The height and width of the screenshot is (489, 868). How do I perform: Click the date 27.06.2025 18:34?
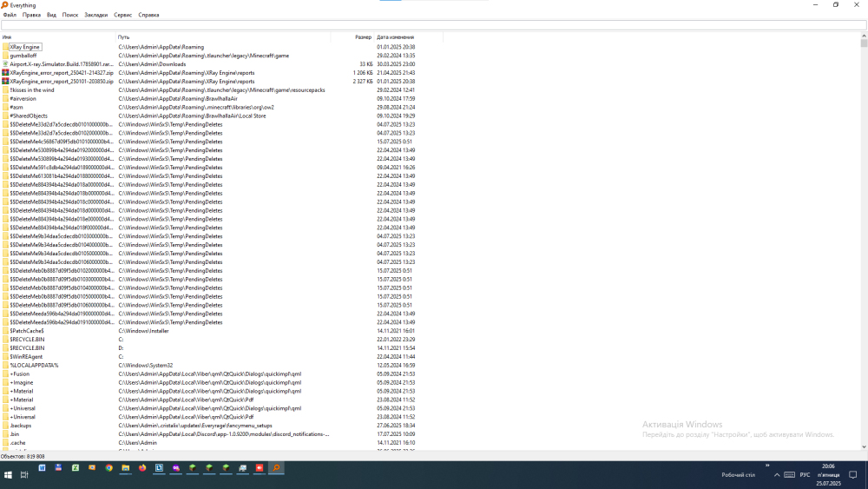(396, 426)
